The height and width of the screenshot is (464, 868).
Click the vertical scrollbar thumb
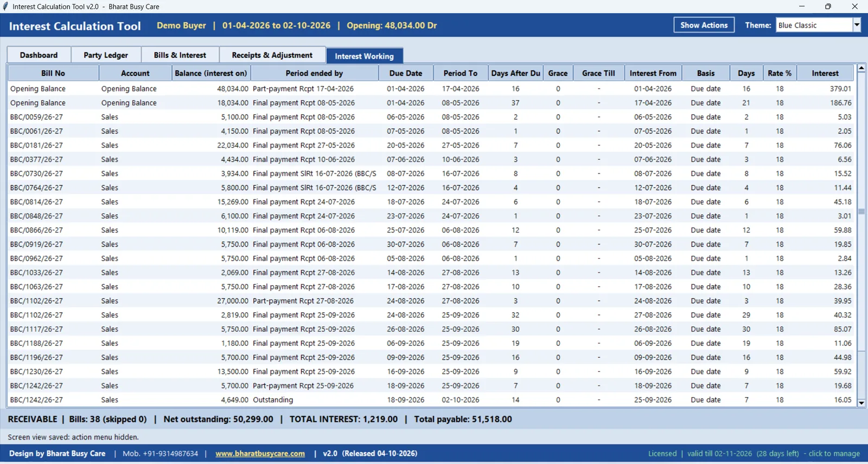click(x=861, y=211)
